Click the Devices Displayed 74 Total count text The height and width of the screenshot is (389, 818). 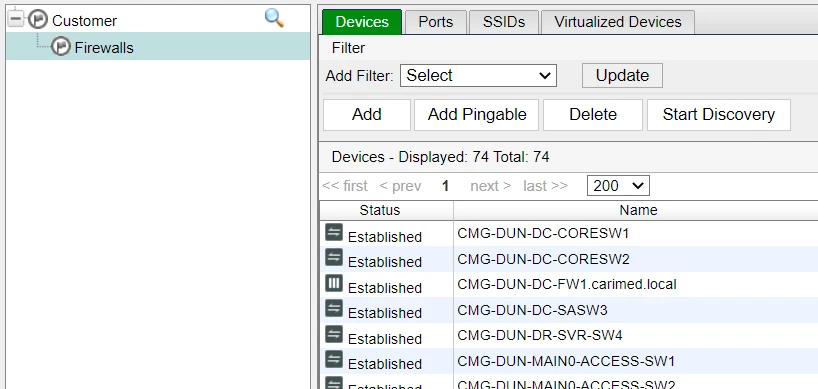click(440, 157)
